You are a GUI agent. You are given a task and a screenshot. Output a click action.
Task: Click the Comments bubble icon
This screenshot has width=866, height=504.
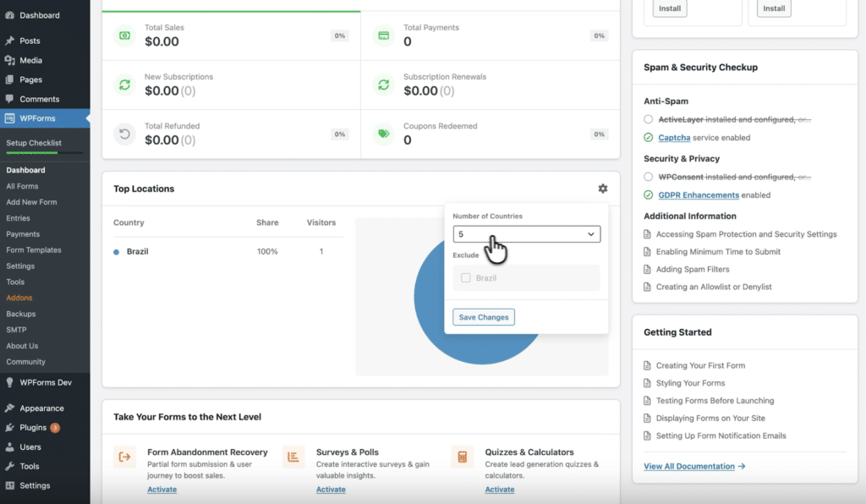click(9, 99)
